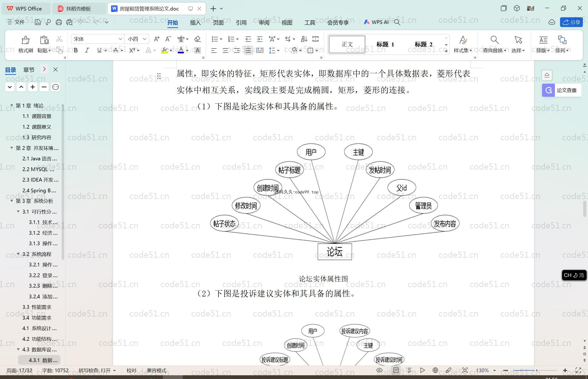The width and height of the screenshot is (588, 379).
Task: Set Justify paragraph alignment
Action: (248, 50)
